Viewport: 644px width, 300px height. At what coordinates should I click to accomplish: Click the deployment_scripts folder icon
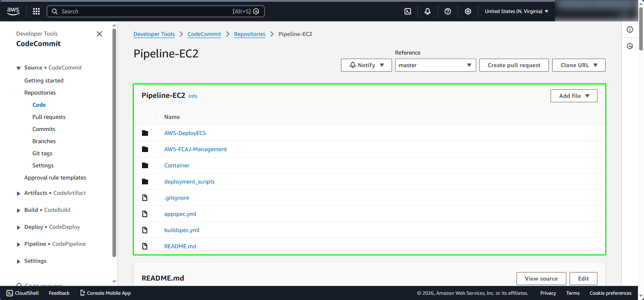click(145, 182)
